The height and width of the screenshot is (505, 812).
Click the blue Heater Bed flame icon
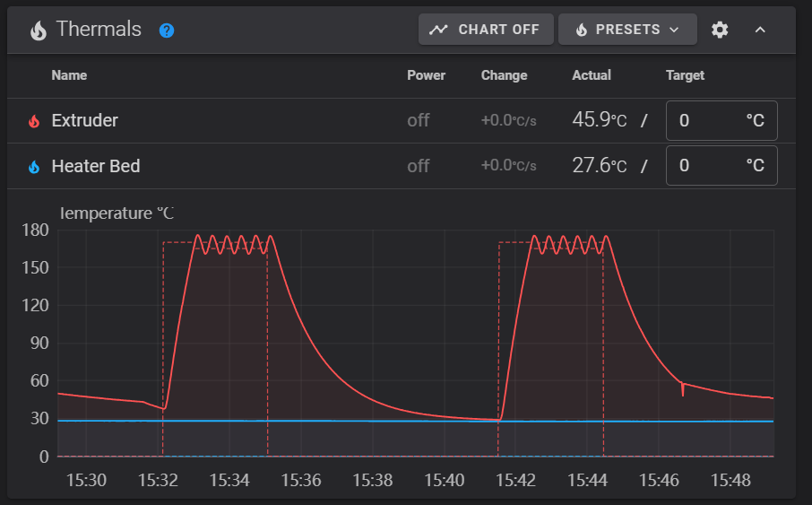tap(34, 167)
